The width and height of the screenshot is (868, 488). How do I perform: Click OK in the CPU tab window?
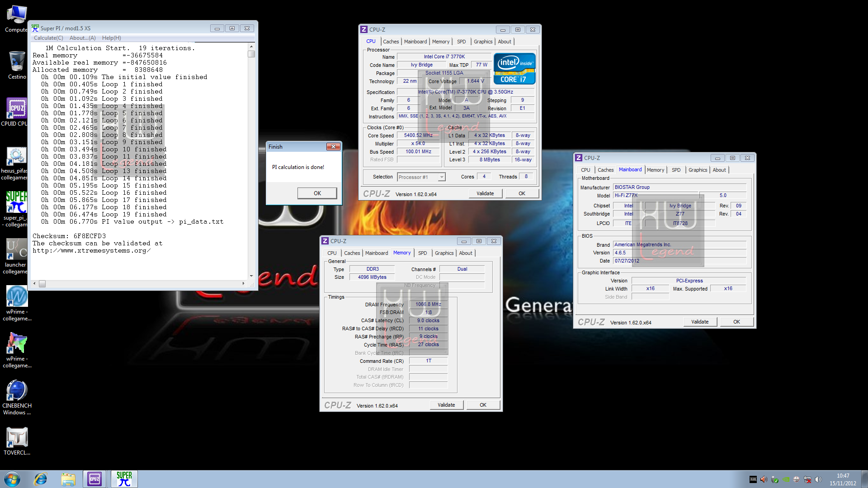(x=522, y=193)
